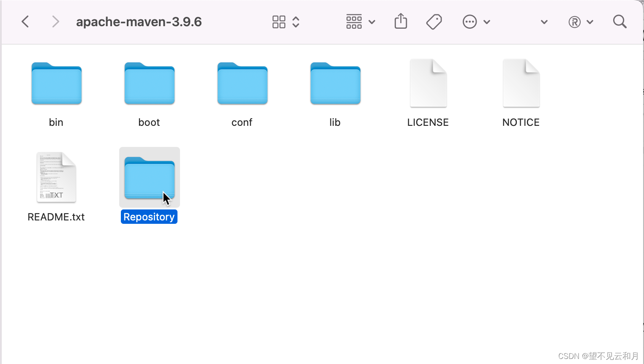Click the 'lib' folder name
Screen dimensions: 644x364
point(335,122)
